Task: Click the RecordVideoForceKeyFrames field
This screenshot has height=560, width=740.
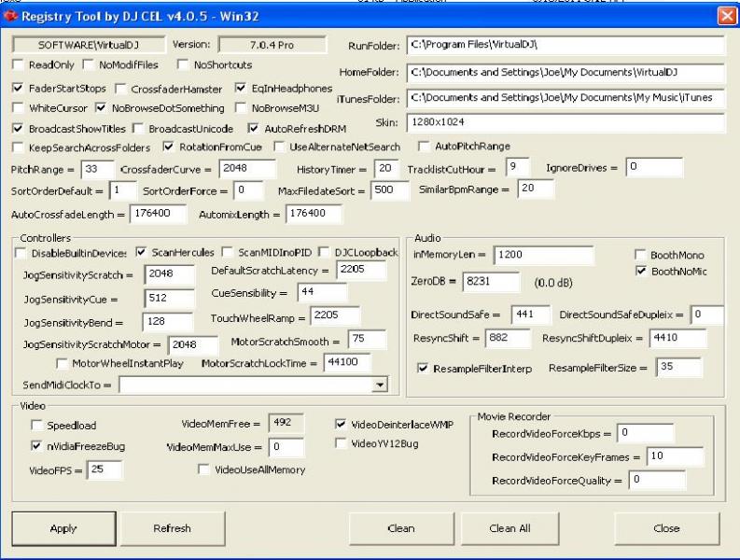Action: [x=675, y=456]
